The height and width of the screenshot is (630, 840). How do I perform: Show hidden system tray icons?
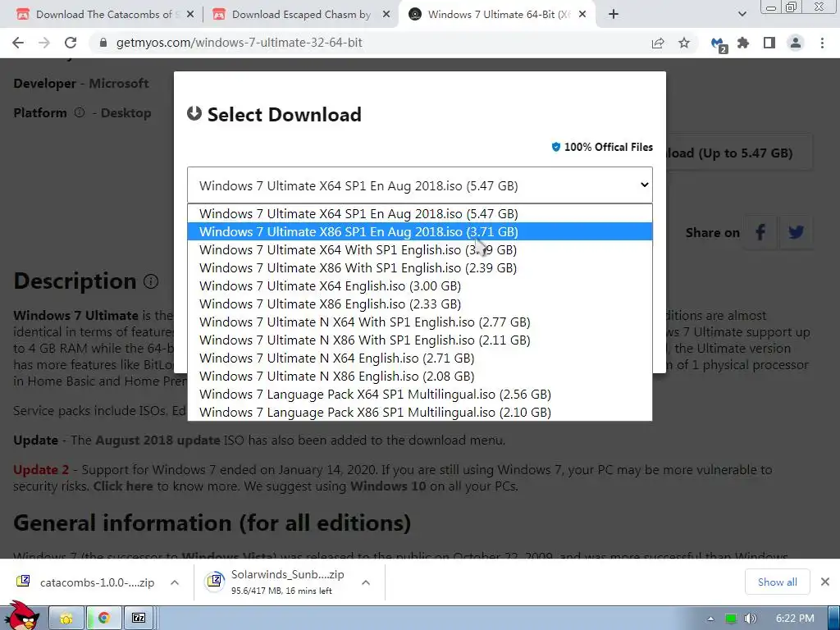(x=710, y=619)
